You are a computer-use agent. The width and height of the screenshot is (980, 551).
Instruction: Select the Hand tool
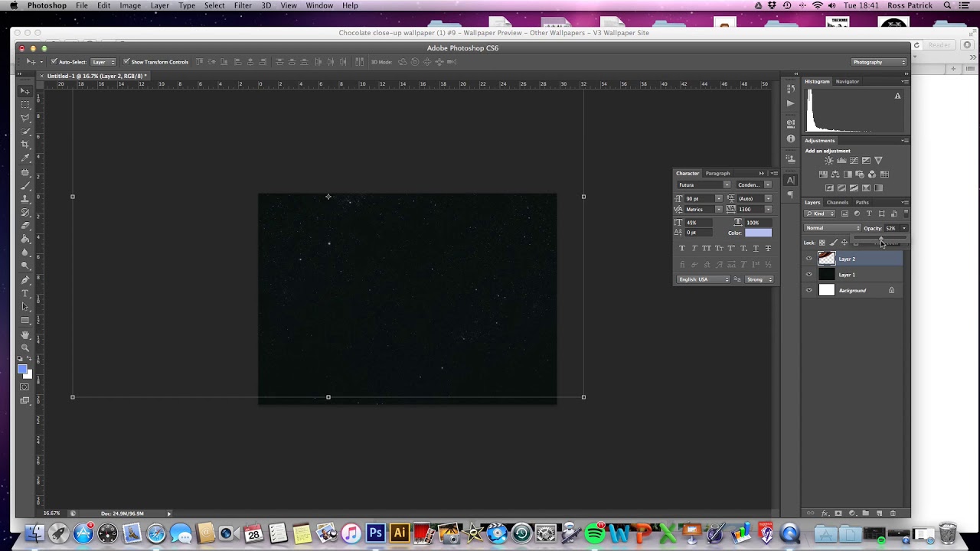click(x=25, y=334)
